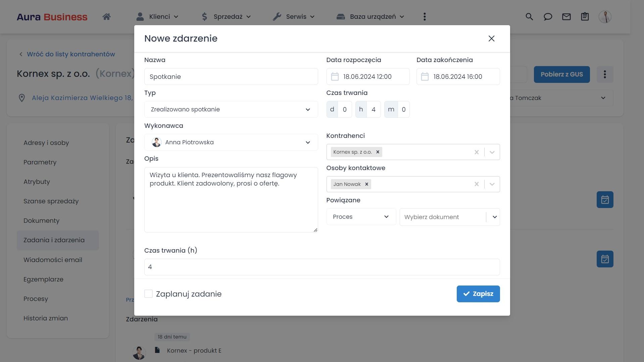Click the upper calendar-check button on the right
Screen dimensions: 644x362
605,200
